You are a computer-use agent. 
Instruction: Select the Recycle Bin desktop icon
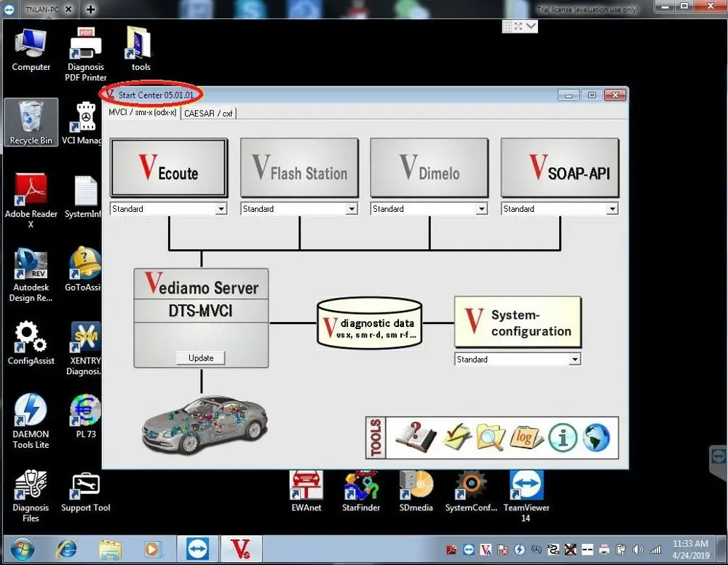pos(31,122)
